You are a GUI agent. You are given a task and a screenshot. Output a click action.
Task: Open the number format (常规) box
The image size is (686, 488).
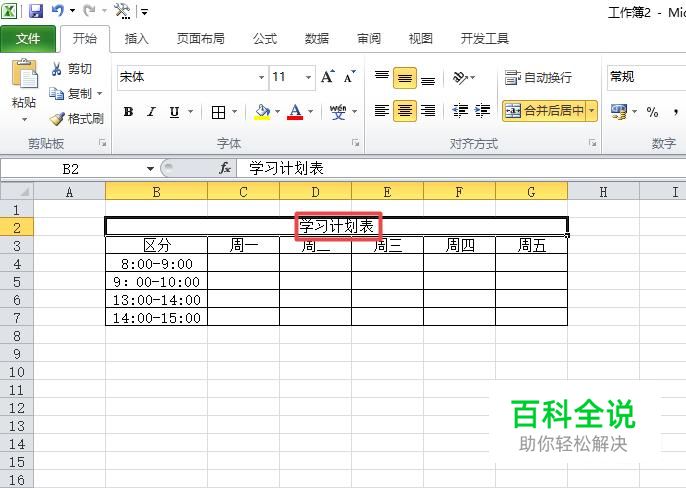tap(646, 77)
